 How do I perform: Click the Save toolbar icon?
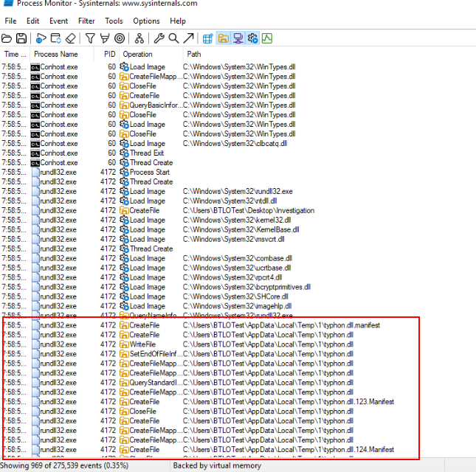pos(21,38)
